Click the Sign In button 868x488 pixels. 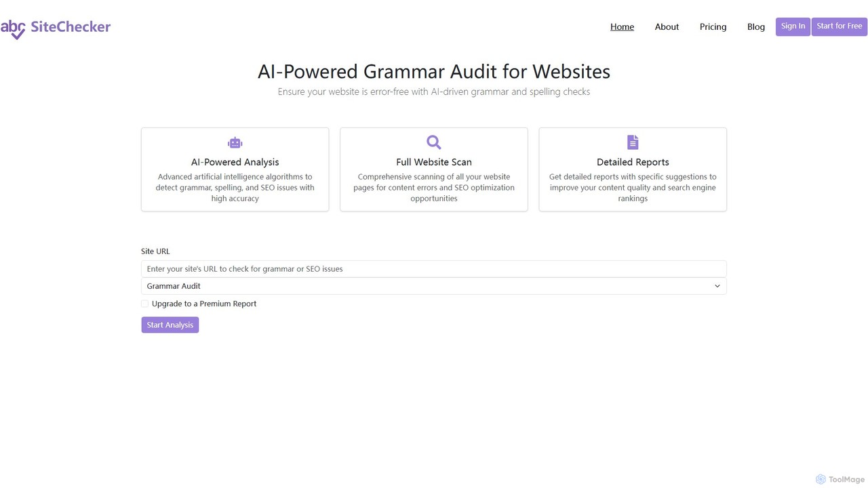[x=793, y=26]
